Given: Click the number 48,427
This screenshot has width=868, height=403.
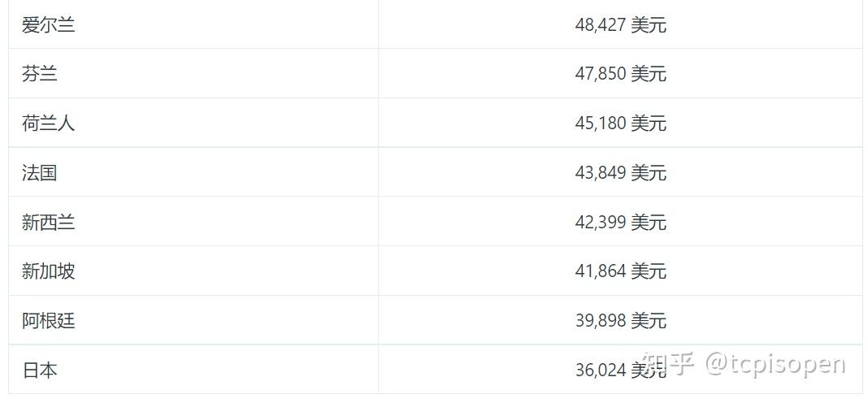Looking at the screenshot, I should click(601, 25).
